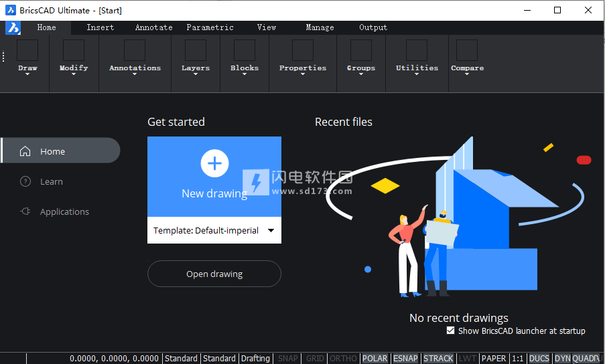Toggle ESNAP in the status bar
This screenshot has height=364, width=605.
[405, 358]
